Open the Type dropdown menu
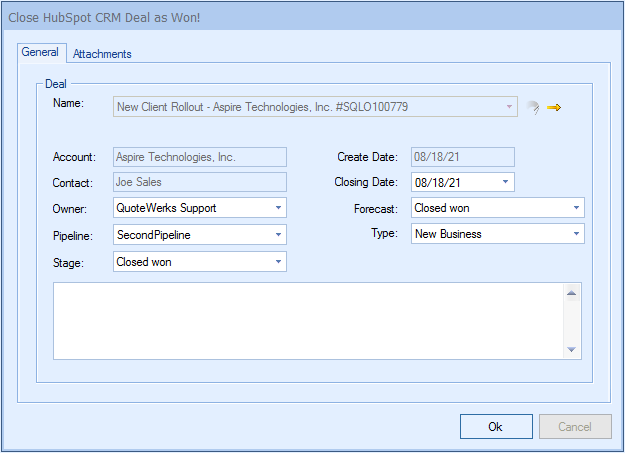The height and width of the screenshot is (453, 625). (576, 234)
